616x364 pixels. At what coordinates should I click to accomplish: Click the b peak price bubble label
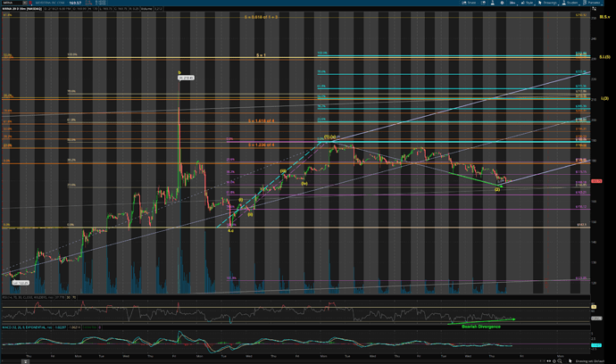click(x=186, y=79)
